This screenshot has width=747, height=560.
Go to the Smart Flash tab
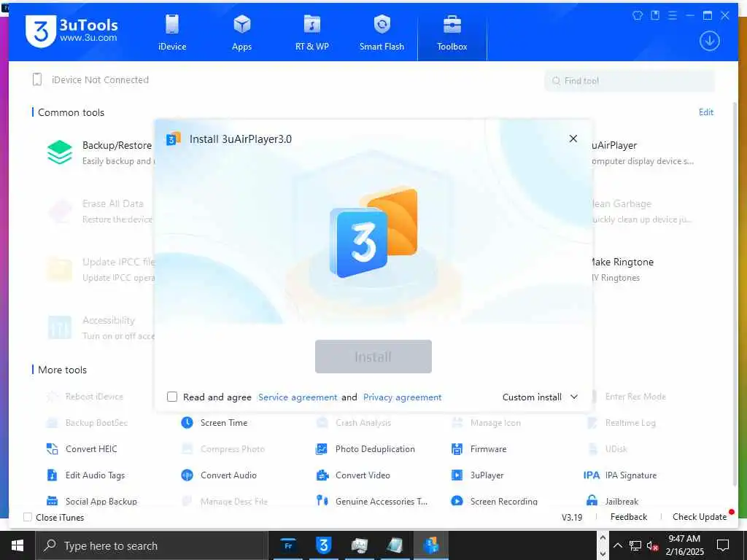[382, 32]
